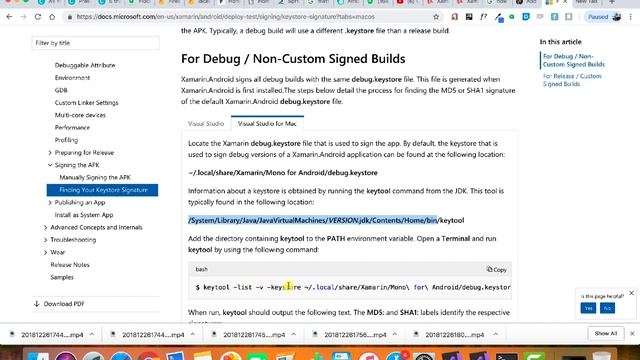
Task: Click the Download PDF link
Action: coord(59,304)
